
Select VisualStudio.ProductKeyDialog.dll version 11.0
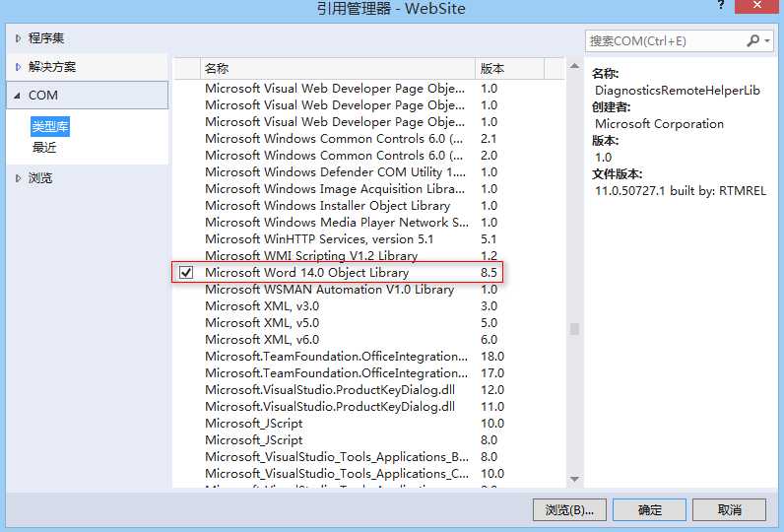point(369,407)
